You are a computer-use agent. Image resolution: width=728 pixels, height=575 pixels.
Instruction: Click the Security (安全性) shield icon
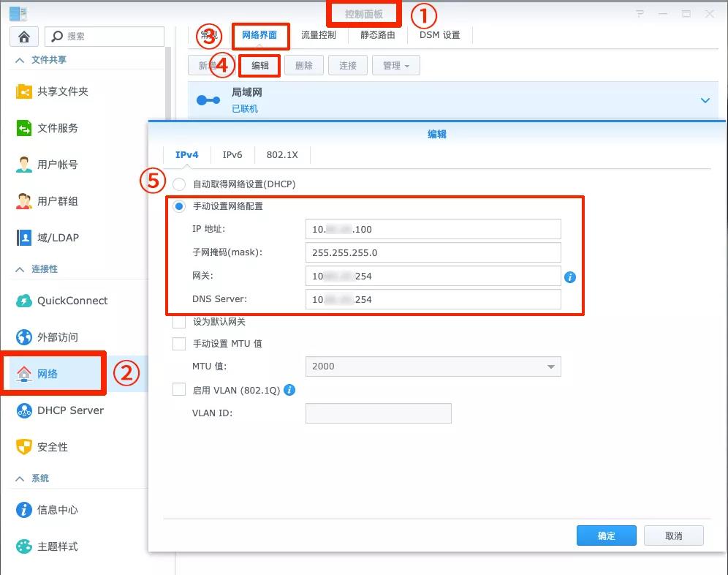(x=23, y=447)
